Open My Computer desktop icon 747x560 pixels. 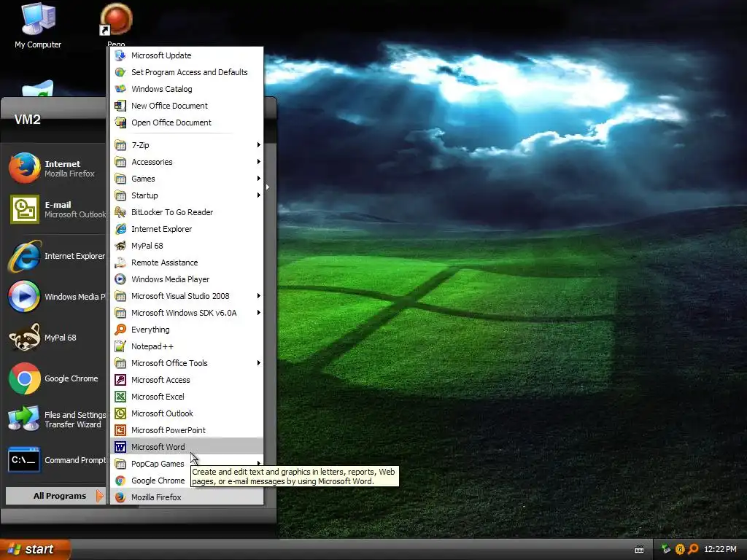[x=38, y=26]
